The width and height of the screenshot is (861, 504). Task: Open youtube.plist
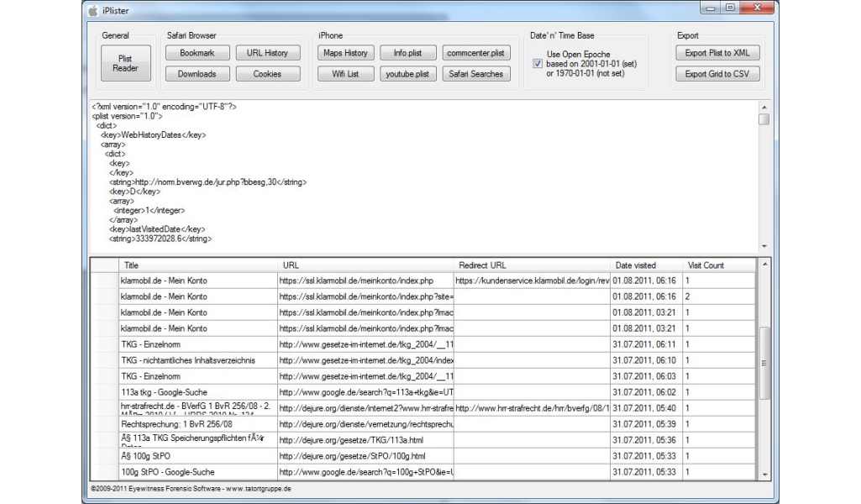coord(407,74)
